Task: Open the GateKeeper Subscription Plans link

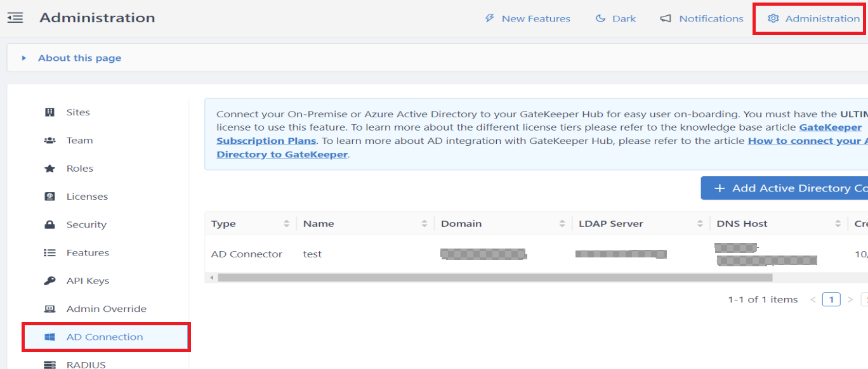Action: (266, 140)
